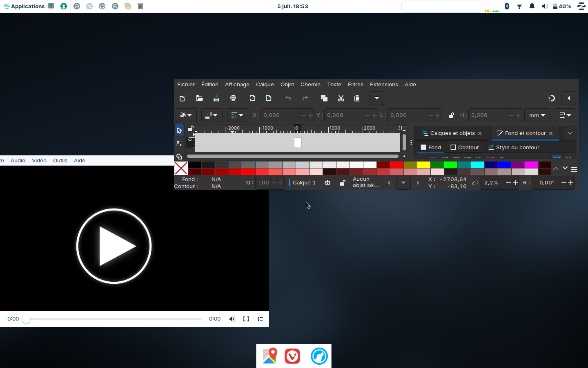Toggle Calque 1 layer visibility eye
The height and width of the screenshot is (368, 588).
coord(327,183)
